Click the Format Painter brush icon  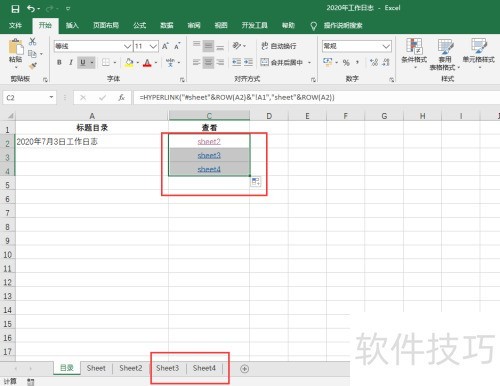[x=33, y=66]
